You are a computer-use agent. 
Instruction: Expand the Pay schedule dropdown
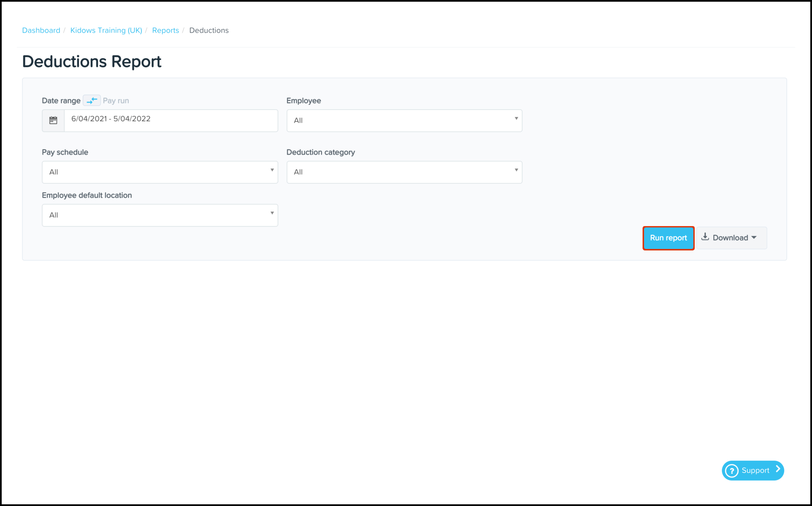(x=160, y=172)
